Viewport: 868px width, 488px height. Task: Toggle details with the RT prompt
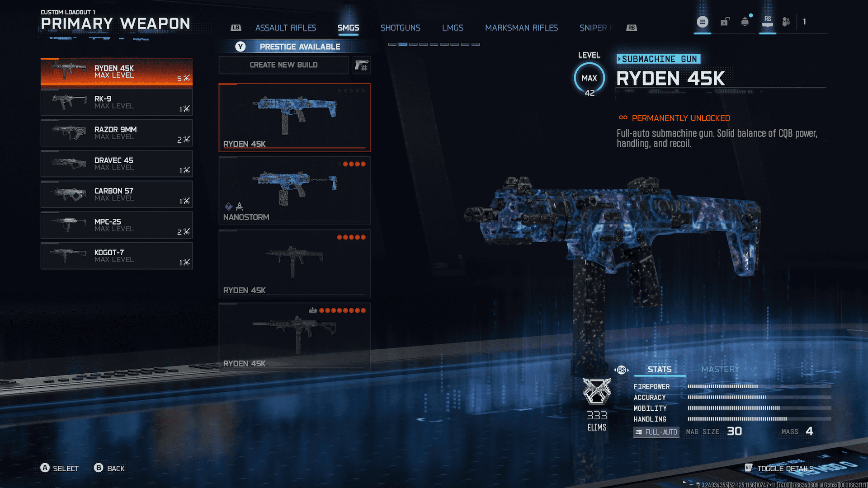(x=779, y=469)
